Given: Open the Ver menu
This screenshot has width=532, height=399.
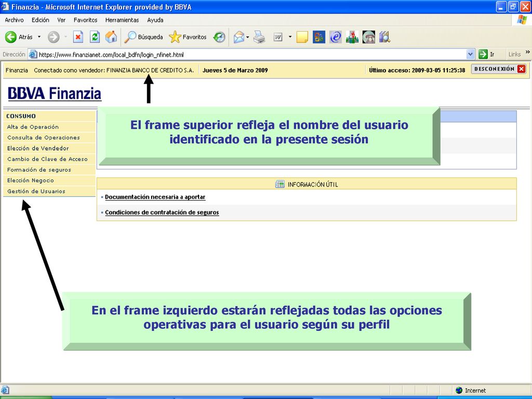Looking at the screenshot, I should (61, 20).
